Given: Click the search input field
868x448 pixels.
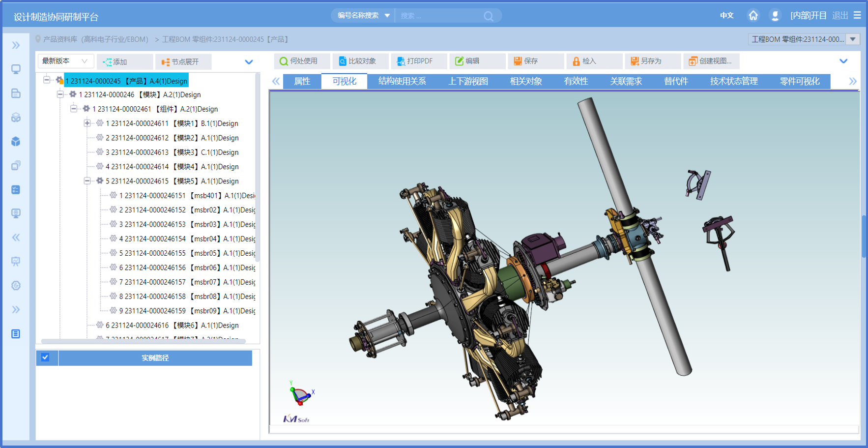Looking at the screenshot, I should [438, 16].
